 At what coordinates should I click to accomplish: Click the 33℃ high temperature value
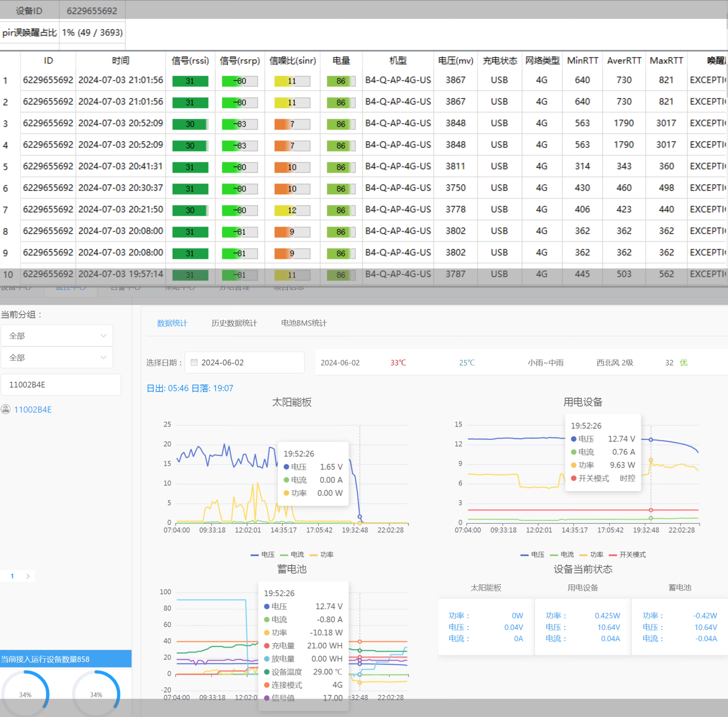(x=398, y=363)
